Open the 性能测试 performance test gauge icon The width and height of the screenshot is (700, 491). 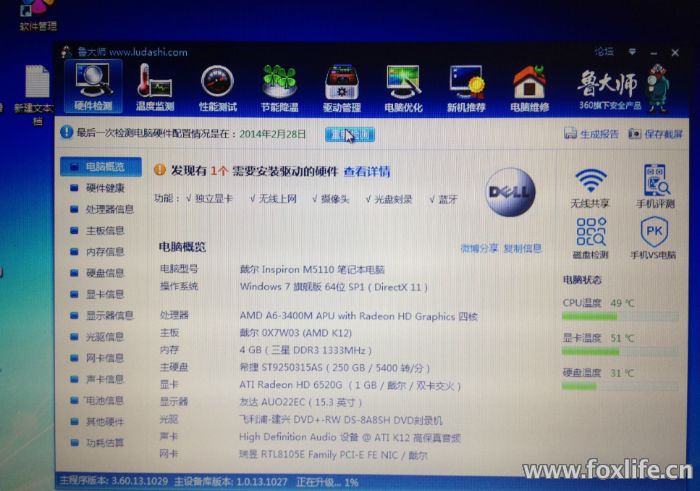217,86
